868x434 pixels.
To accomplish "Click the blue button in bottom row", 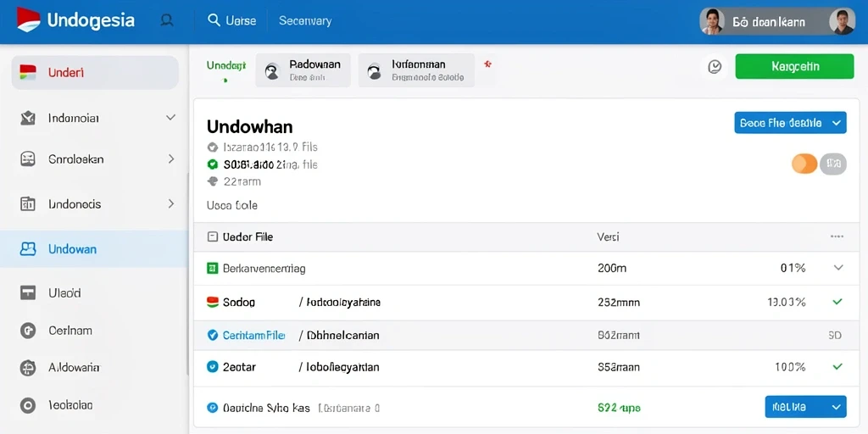I will pos(805,406).
